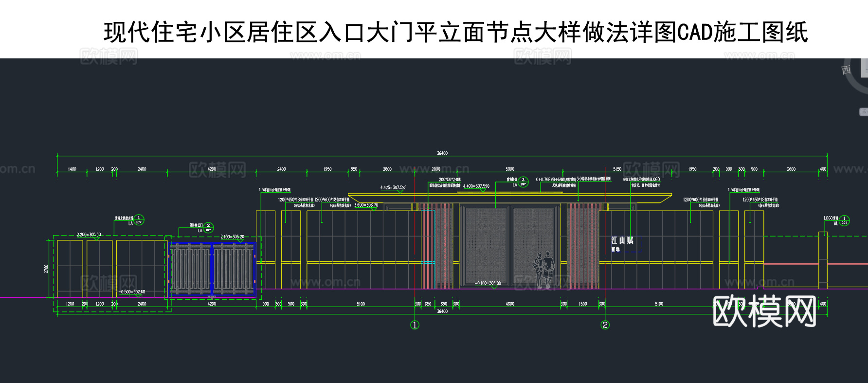
Task: Click the 西 (West) compass label on the ViewCube
Action: pyautogui.click(x=846, y=70)
